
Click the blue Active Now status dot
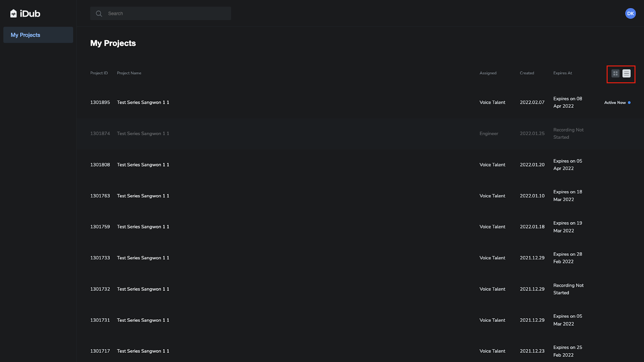click(629, 103)
